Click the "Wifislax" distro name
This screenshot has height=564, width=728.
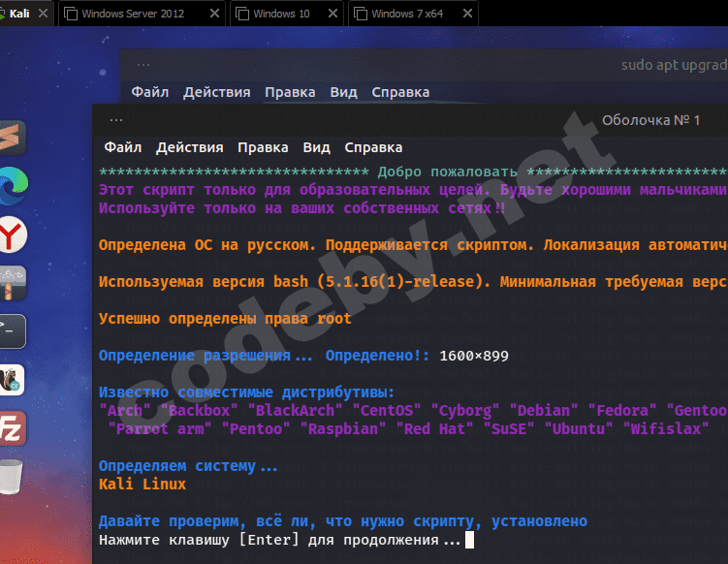click(666, 429)
